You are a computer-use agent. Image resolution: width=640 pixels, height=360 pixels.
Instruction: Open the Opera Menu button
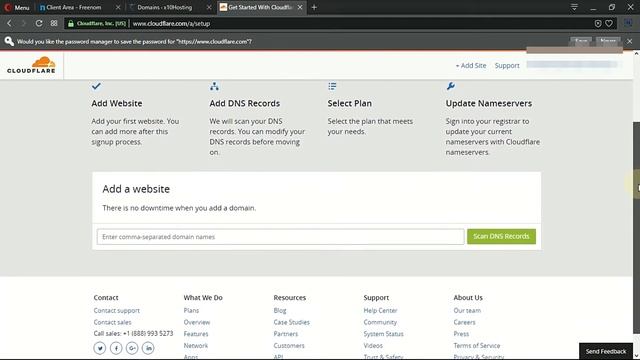point(17,7)
